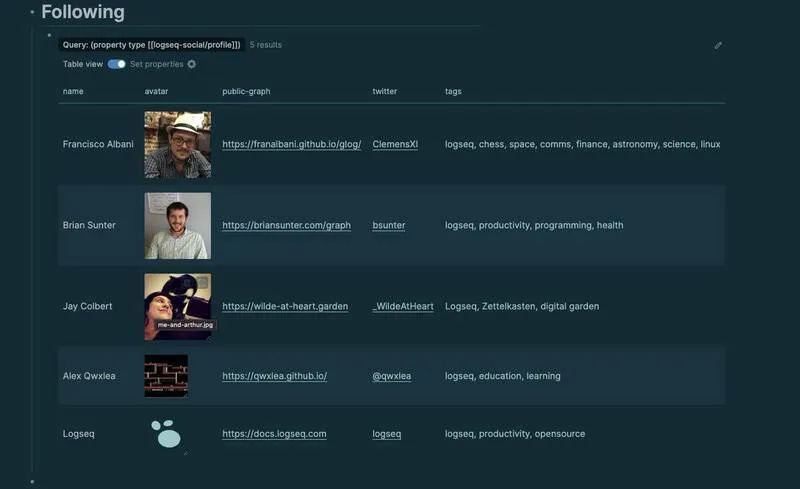
Task: Open the wilde-at-heart.garden link
Action: [285, 306]
